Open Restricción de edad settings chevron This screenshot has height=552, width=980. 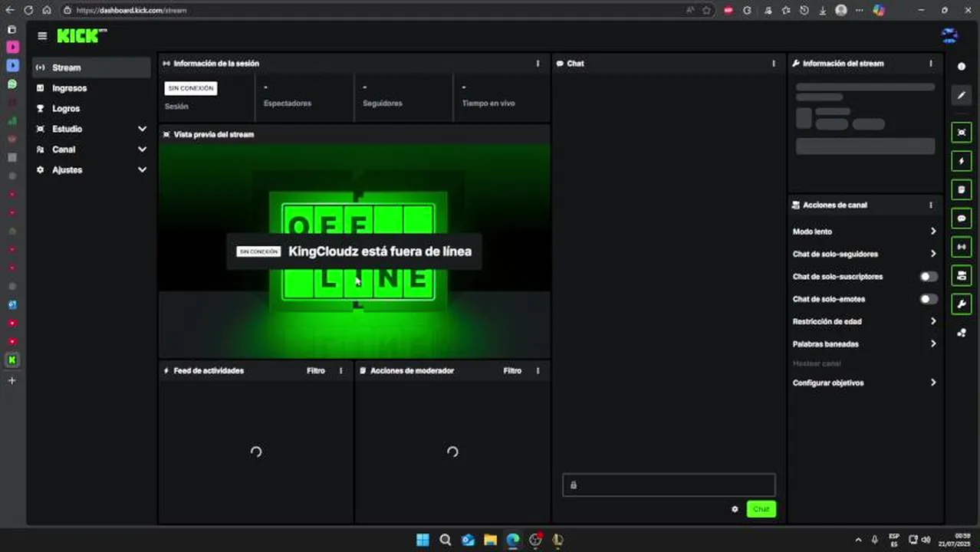(932, 321)
